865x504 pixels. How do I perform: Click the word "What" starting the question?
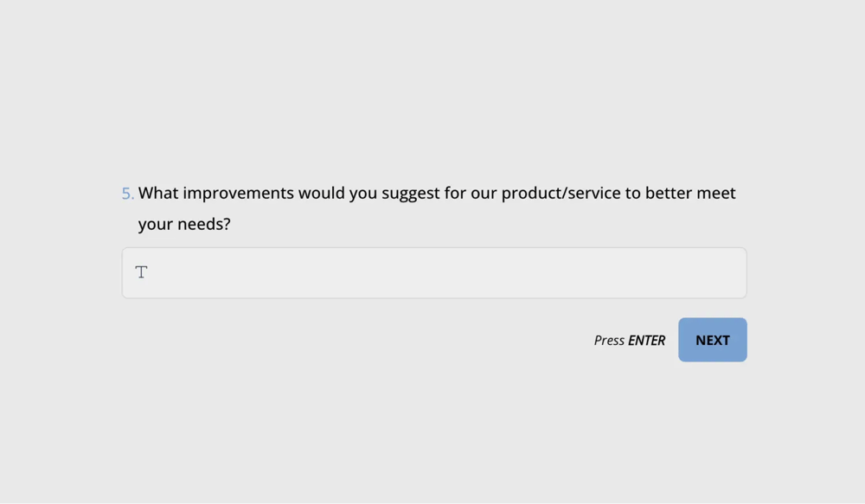click(x=158, y=194)
